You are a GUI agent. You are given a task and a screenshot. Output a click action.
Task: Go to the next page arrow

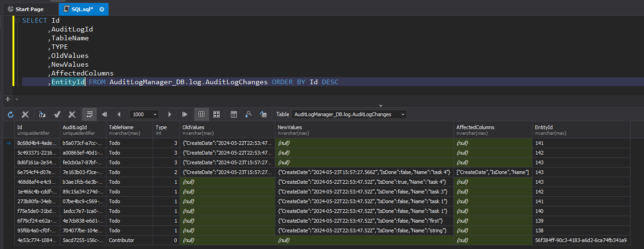click(x=170, y=114)
